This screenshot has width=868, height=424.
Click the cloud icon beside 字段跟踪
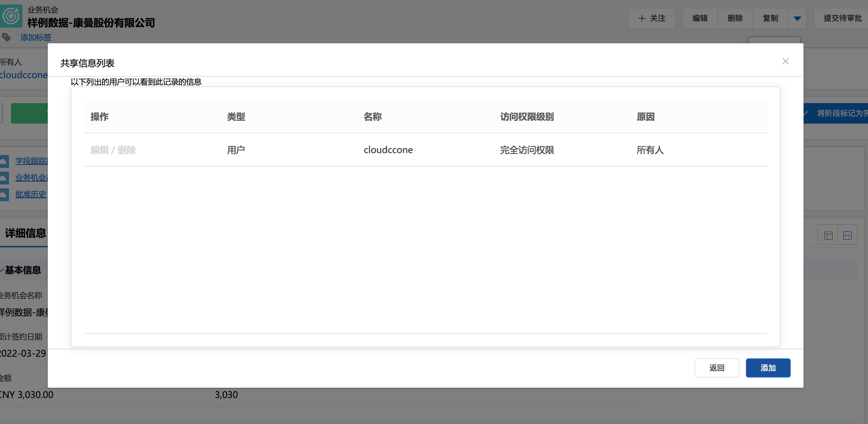point(4,161)
